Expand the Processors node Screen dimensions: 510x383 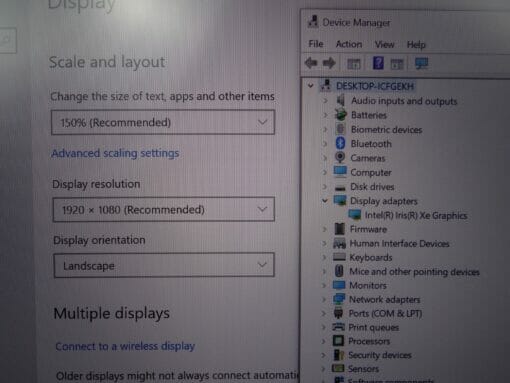323,341
